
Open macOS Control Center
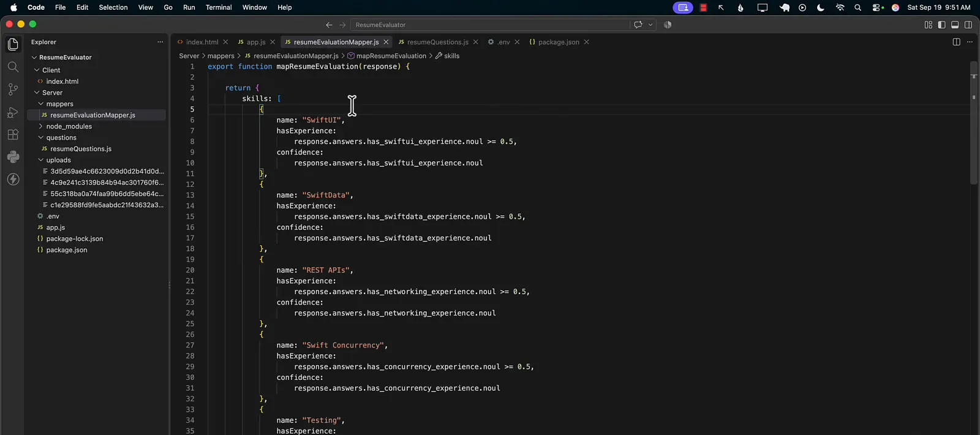(877, 7)
